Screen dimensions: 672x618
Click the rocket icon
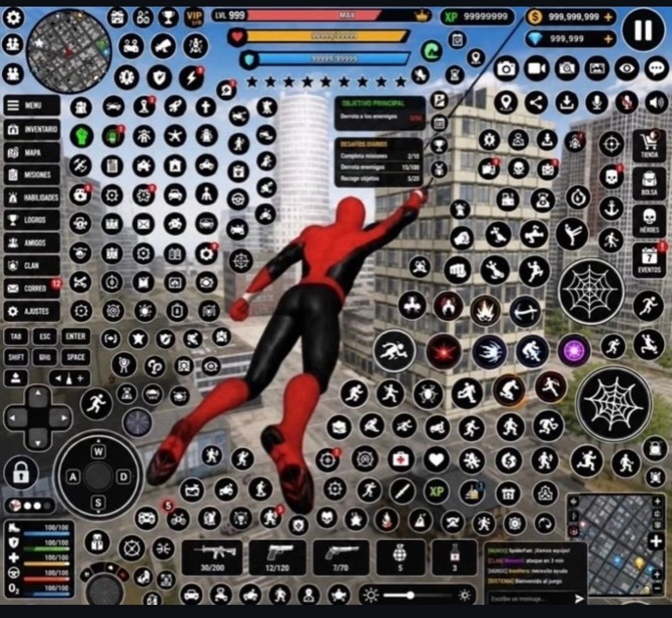[175, 106]
